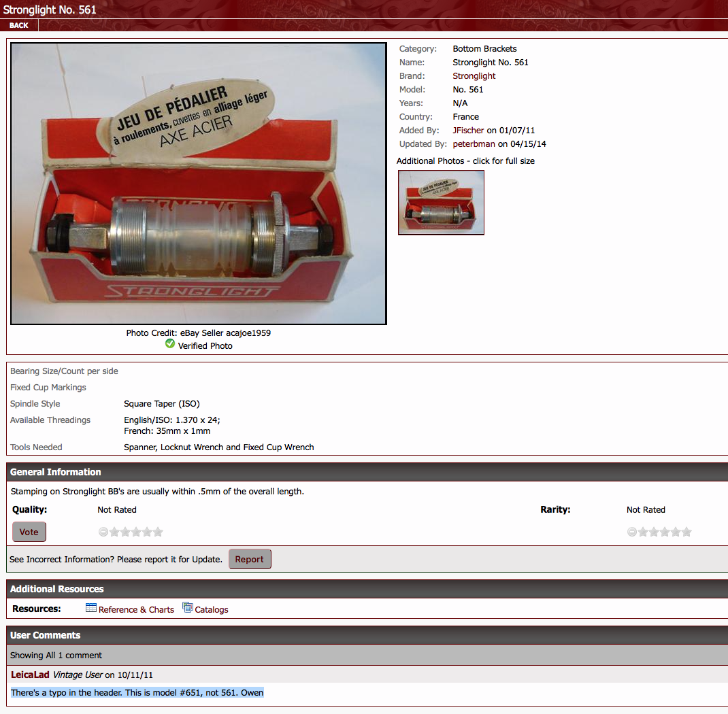This screenshot has height=714, width=728.
Task: Click the highlighted comment about model #651
Action: tap(137, 693)
